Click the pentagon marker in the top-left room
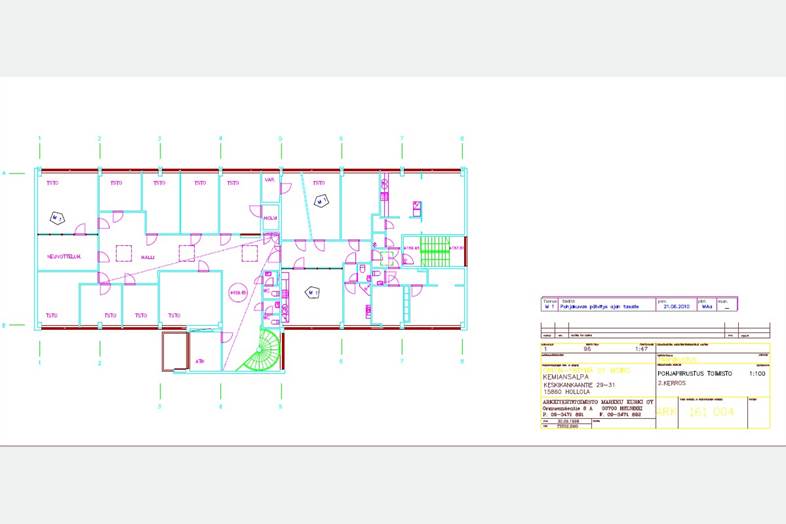786x524 pixels. click(x=57, y=217)
